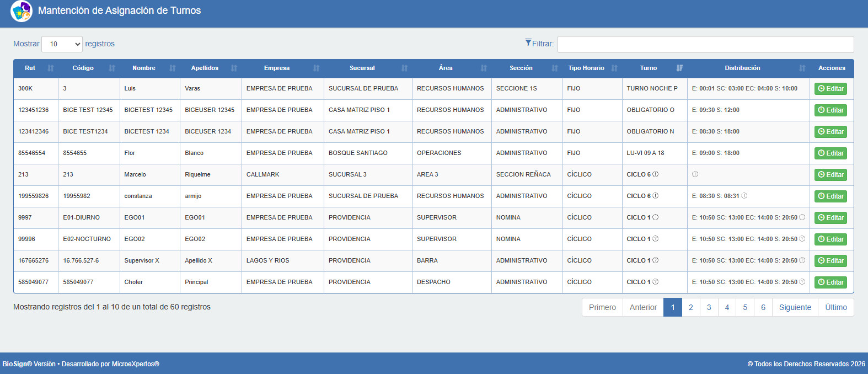868x374 pixels.
Task: Click cell text 'LU-VI 09 A 18'
Action: (645, 153)
